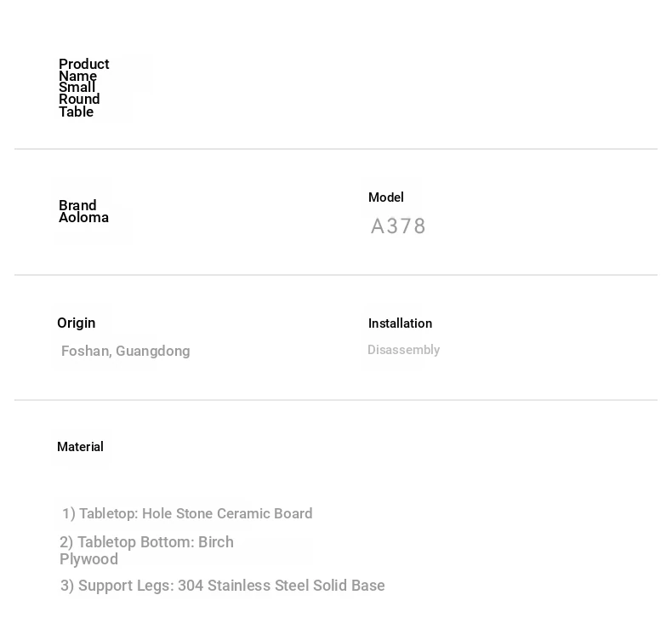Screen dimensions: 672x635
Task: Select the Aoloma brand value
Action: (x=83, y=217)
